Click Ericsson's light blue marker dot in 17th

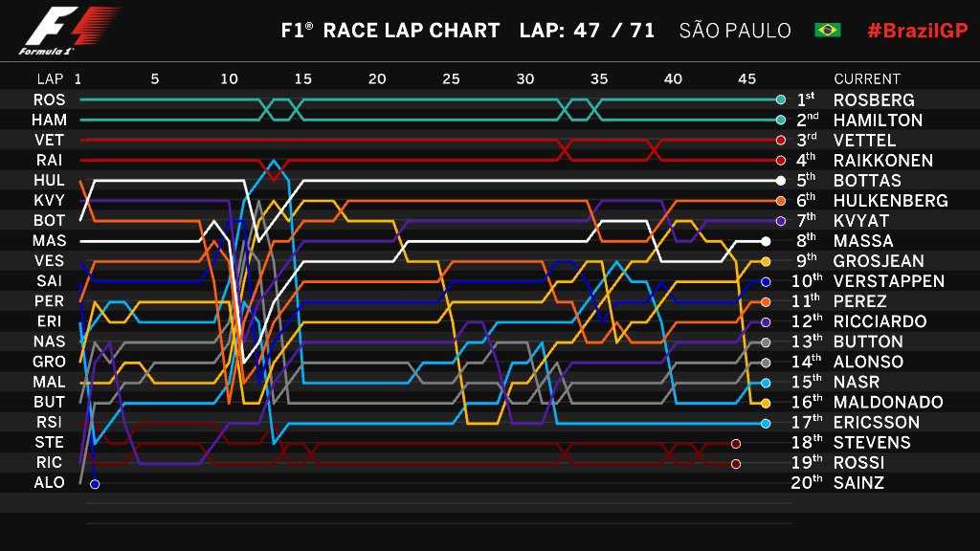(x=766, y=424)
